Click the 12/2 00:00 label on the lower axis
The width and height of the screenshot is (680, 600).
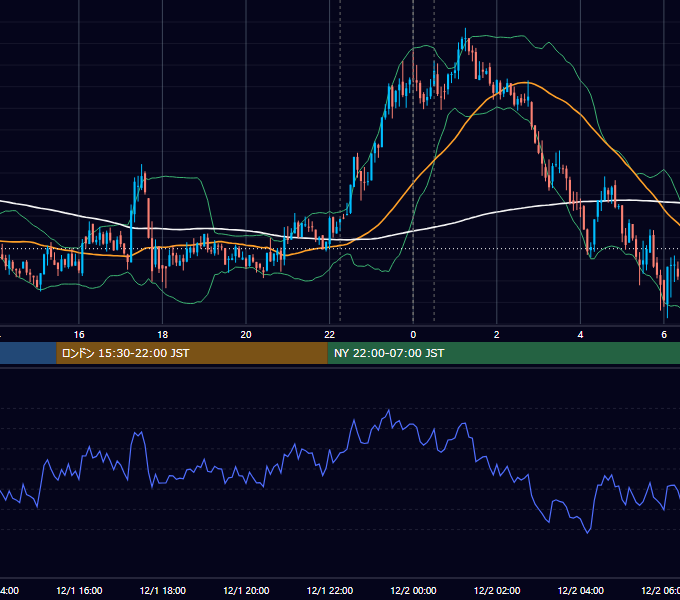[x=413, y=590]
